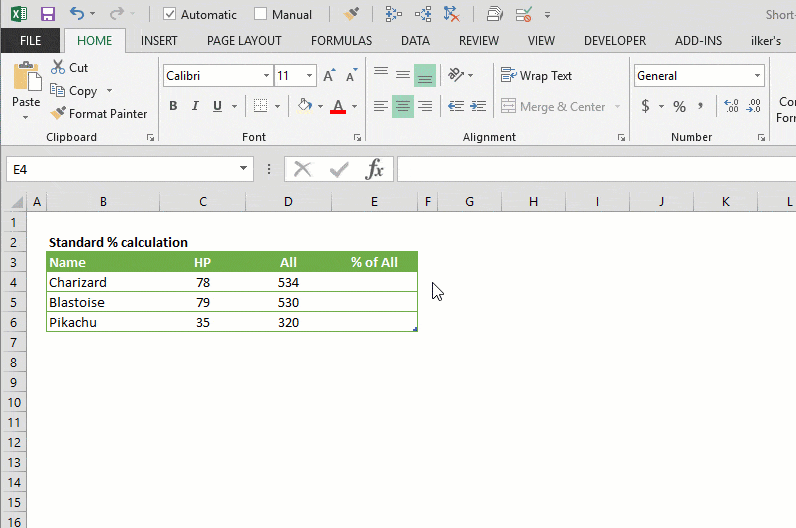Open the fill color dropdown arrow

click(320, 106)
